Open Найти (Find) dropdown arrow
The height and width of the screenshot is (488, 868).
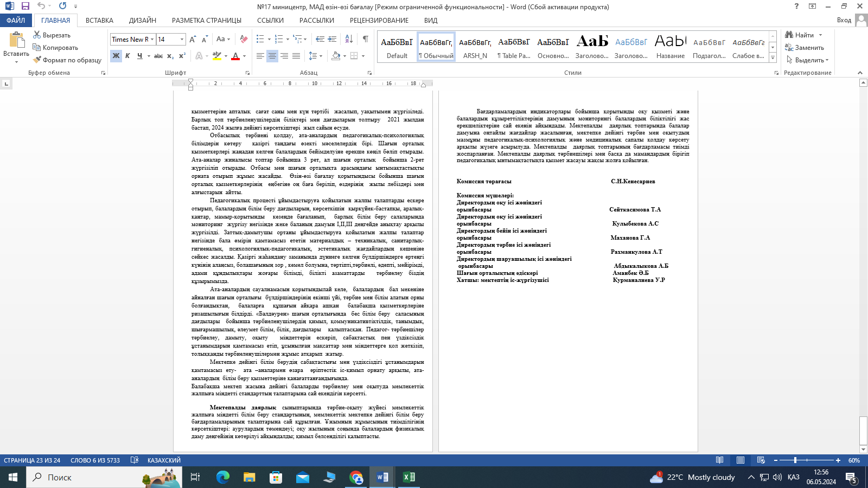pos(820,35)
